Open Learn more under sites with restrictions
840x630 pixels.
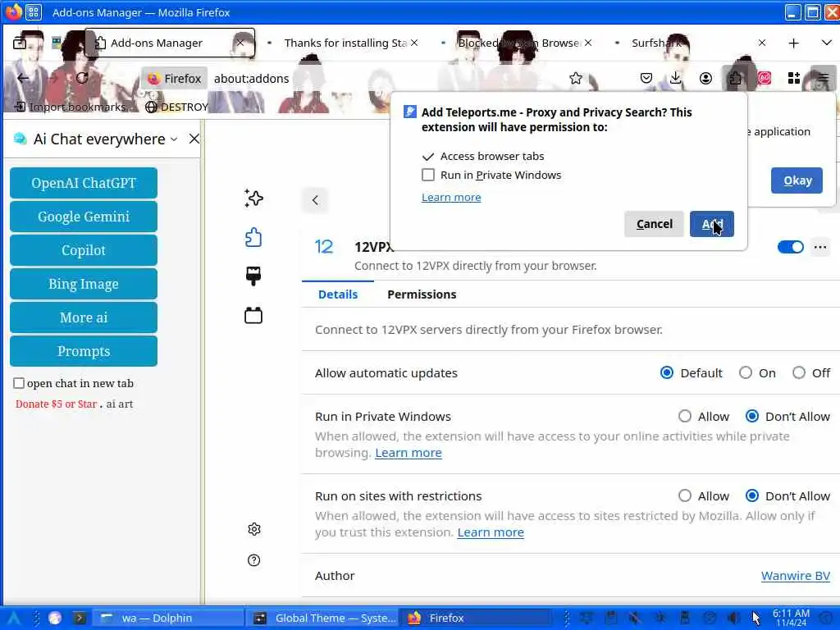491,532
